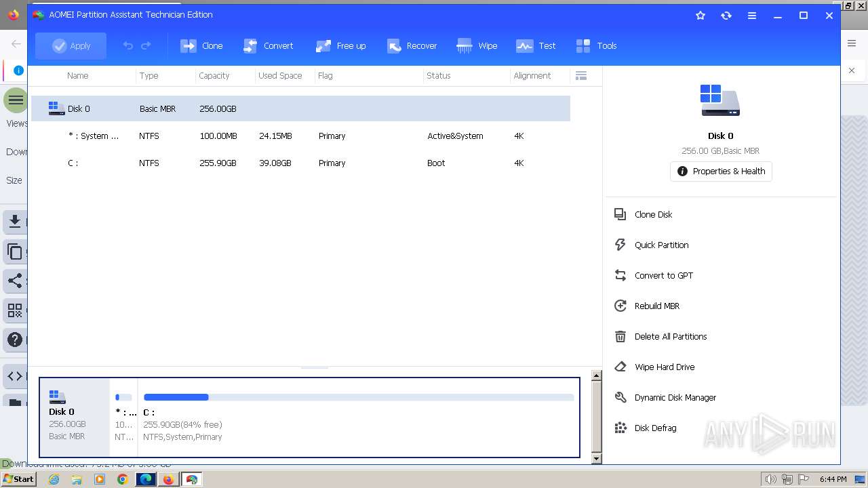Select the System Reserved block in disk map
868x488 pixels.
coord(124,418)
